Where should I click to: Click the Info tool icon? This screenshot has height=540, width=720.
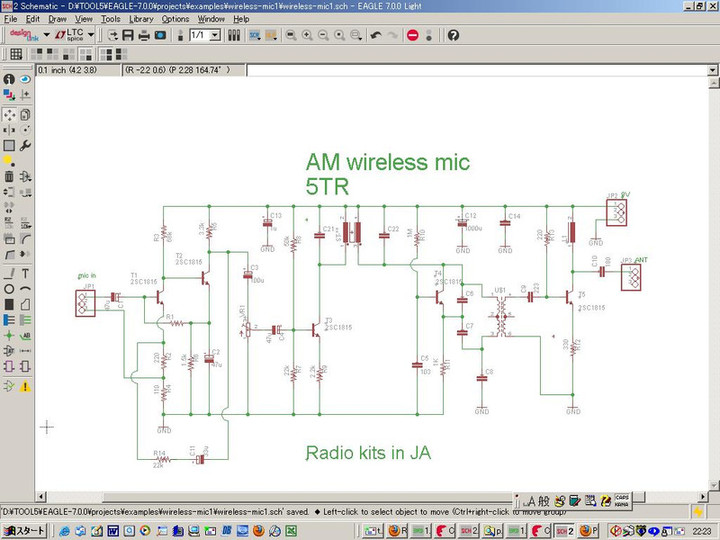(x=9, y=79)
